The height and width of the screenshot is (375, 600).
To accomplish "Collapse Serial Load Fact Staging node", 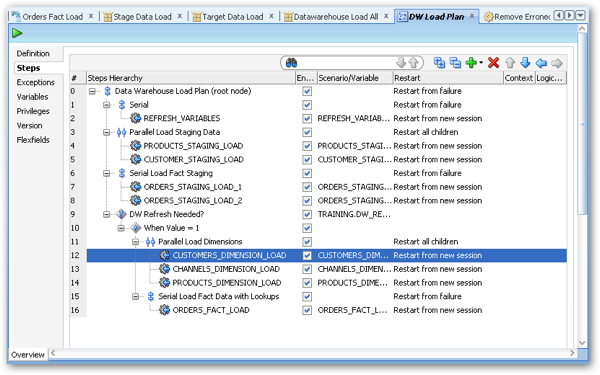I will [107, 173].
